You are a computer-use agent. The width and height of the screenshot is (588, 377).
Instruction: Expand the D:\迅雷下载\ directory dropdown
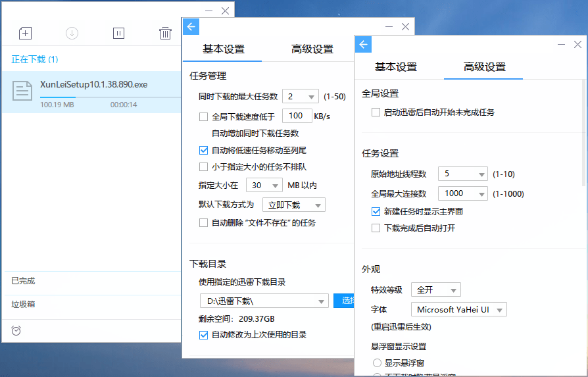[x=264, y=301]
